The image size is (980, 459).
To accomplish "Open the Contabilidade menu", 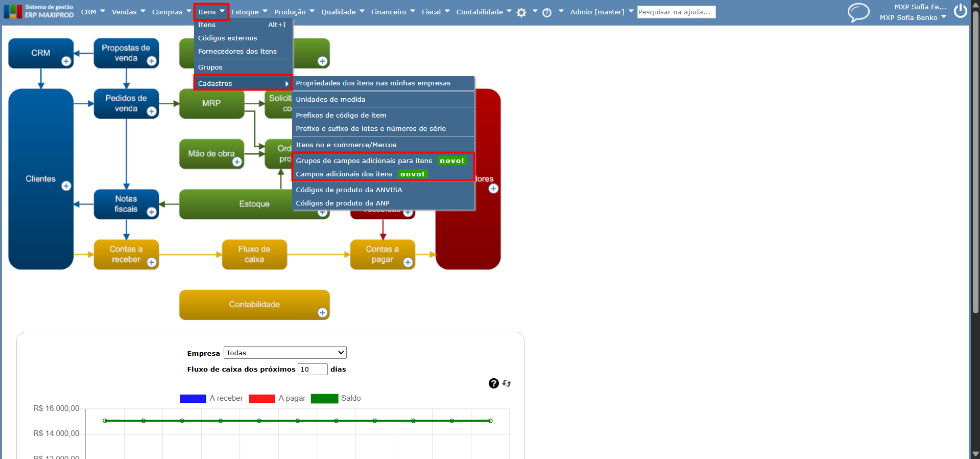I will [x=484, y=12].
